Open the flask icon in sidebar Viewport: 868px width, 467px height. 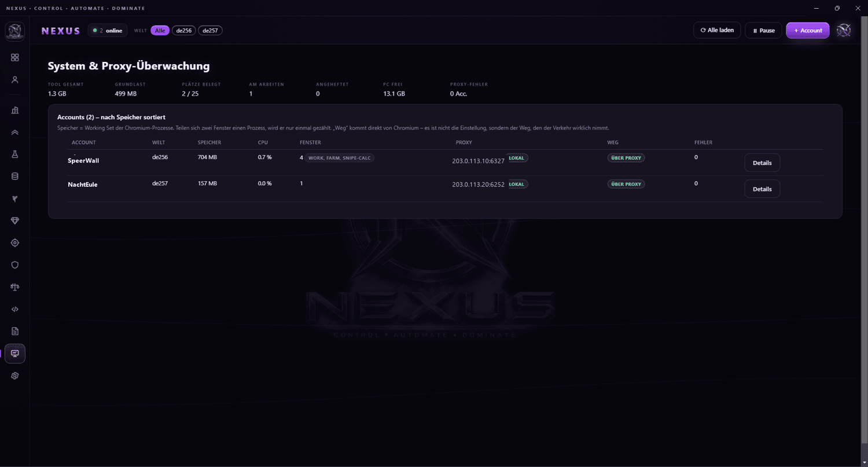[x=15, y=155]
